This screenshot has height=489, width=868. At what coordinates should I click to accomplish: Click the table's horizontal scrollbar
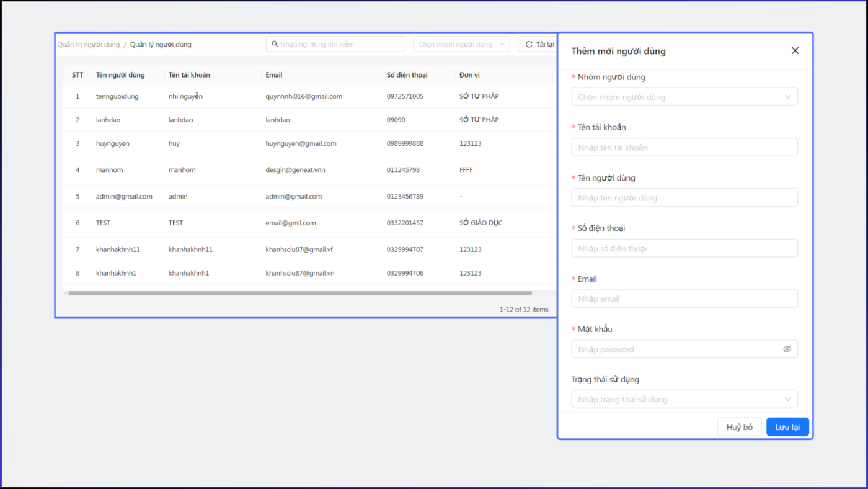click(x=300, y=293)
